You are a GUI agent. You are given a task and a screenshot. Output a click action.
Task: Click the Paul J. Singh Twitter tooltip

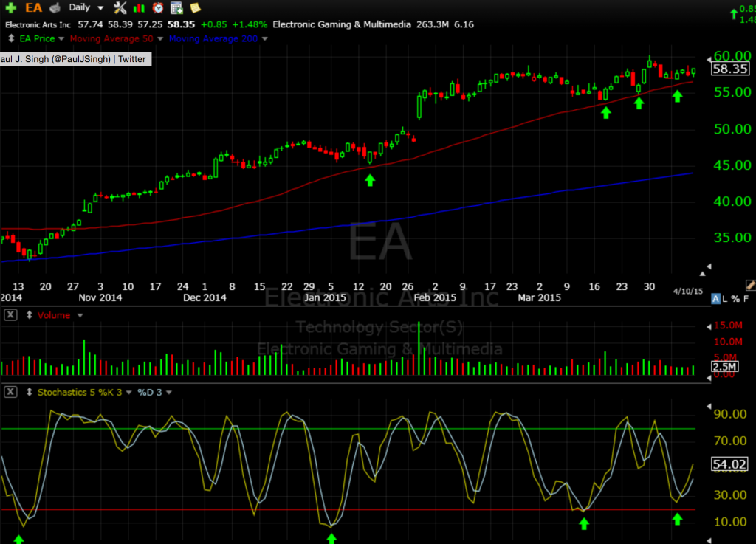pyautogui.click(x=76, y=59)
